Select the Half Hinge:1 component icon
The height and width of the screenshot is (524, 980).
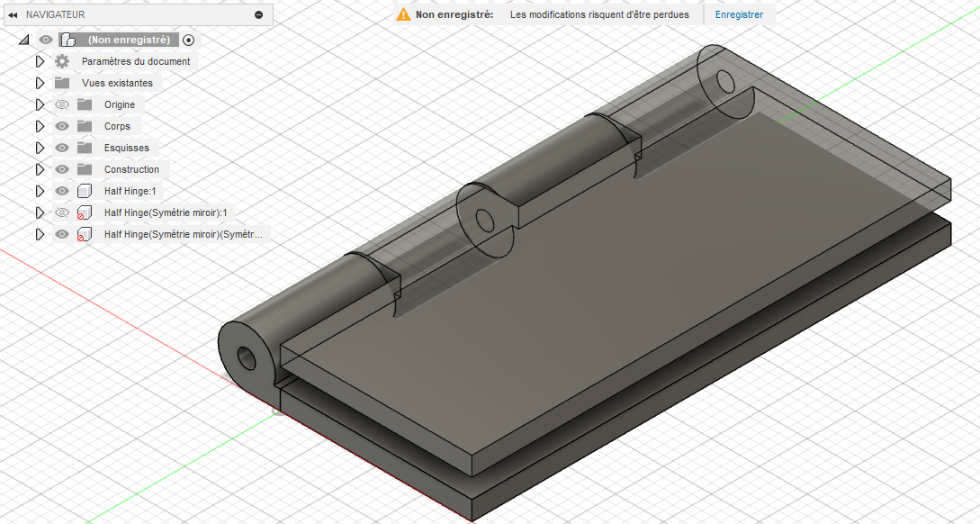point(83,190)
